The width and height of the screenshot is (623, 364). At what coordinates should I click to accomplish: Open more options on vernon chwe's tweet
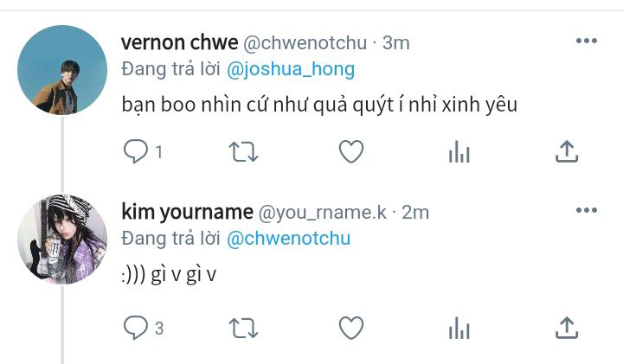click(587, 41)
